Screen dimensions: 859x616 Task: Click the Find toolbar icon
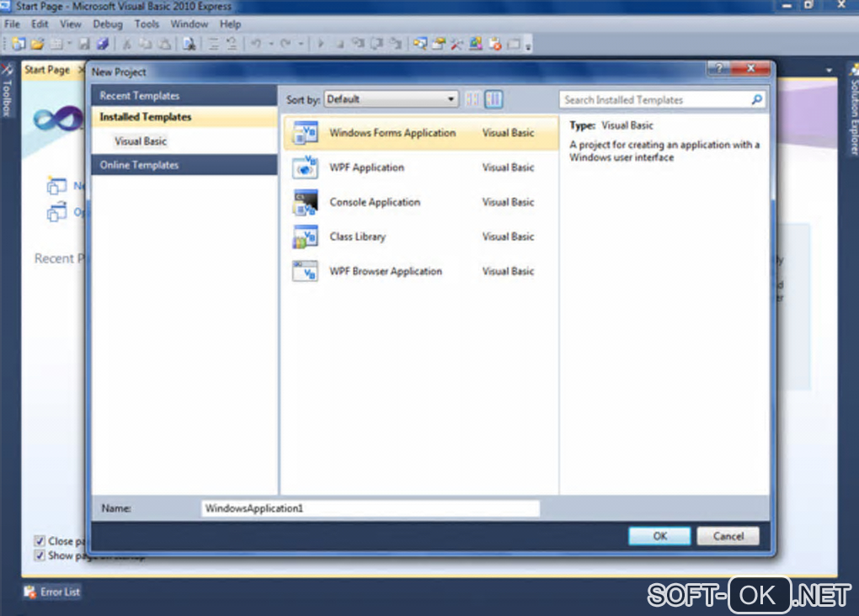[x=189, y=44]
